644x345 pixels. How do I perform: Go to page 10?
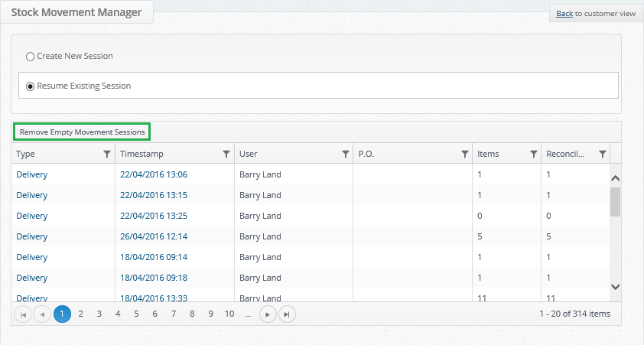point(229,314)
